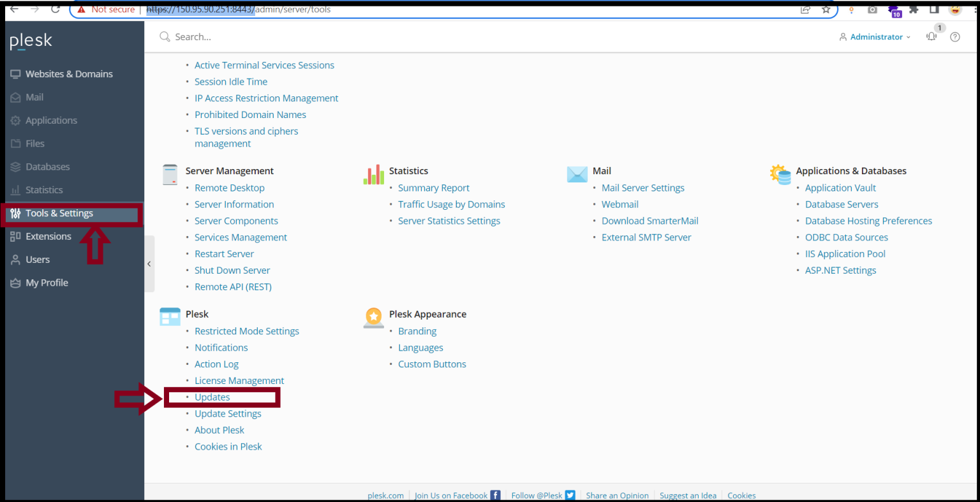980x502 pixels.
Task: Click the Files folder sidebar icon
Action: pos(15,144)
